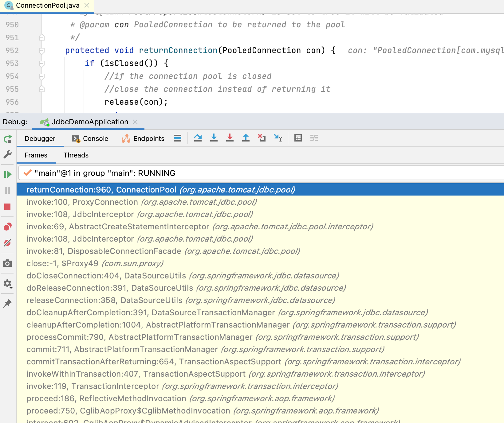Switch to the Console tab
Image resolution: width=504 pixels, height=423 pixels.
coord(90,139)
